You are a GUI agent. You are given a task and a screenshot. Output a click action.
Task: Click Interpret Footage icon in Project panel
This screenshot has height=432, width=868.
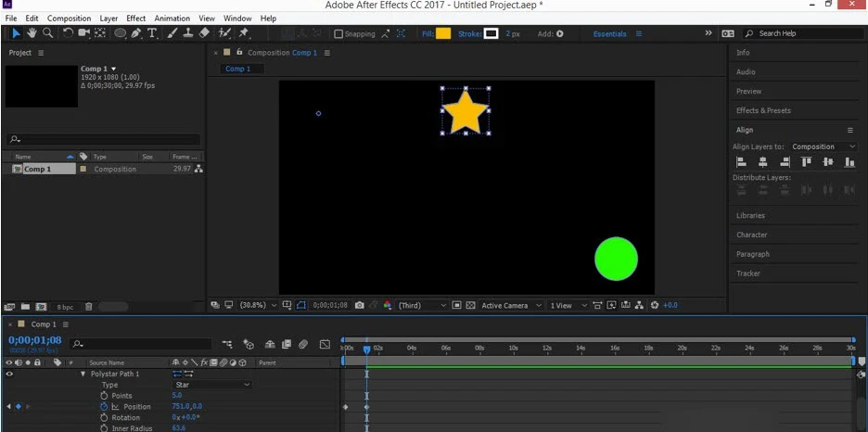[9, 307]
